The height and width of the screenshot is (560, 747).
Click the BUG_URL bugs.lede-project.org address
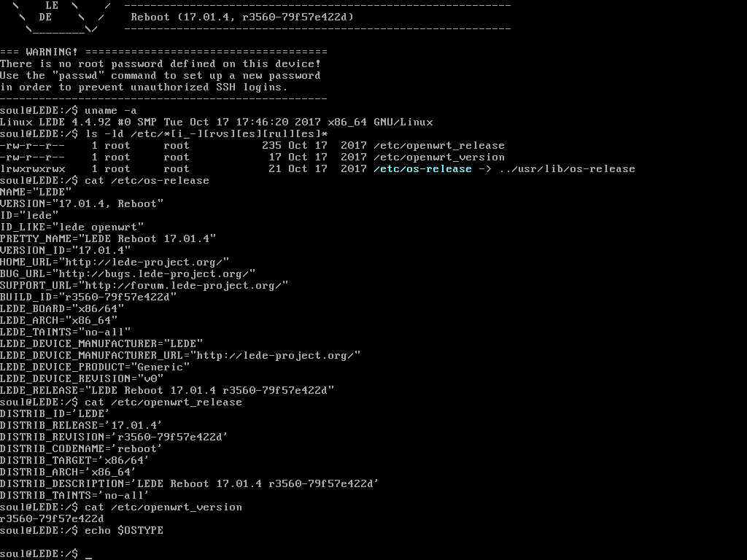pos(153,274)
